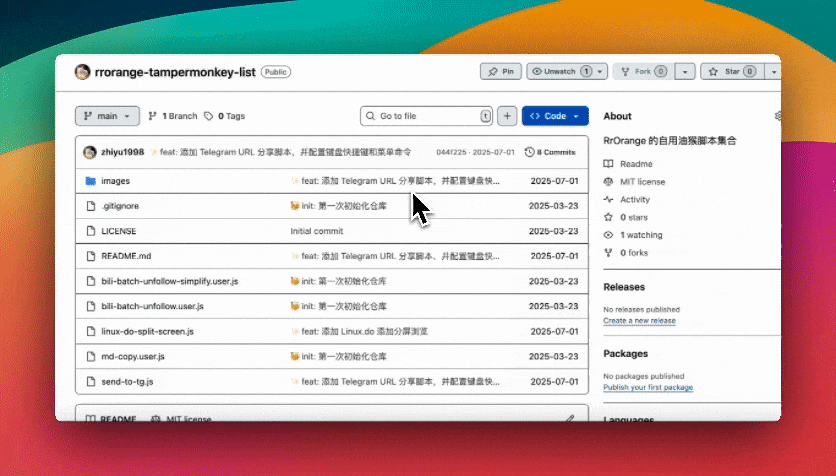
Task: Open the Unwatch dropdown arrow
Action: 600,71
